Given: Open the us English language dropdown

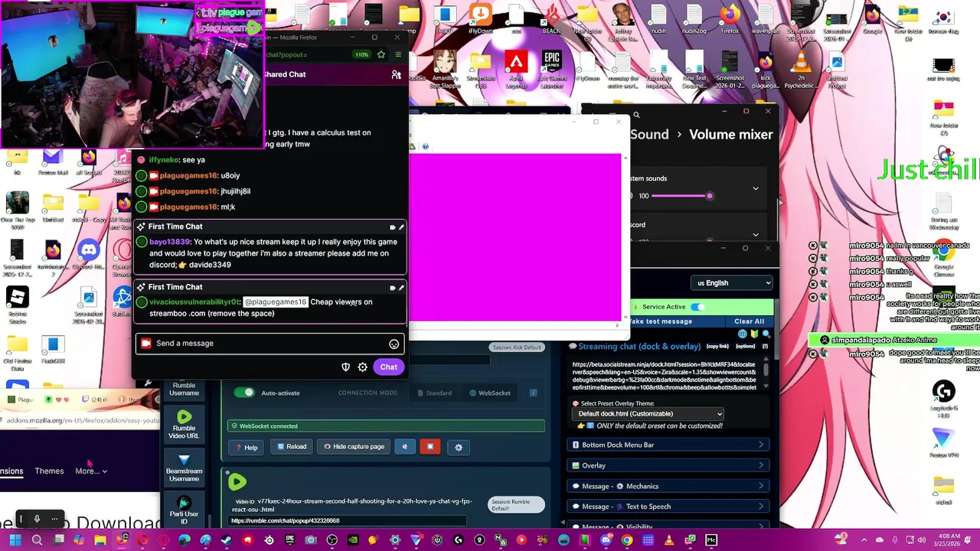Looking at the screenshot, I should 731,283.
